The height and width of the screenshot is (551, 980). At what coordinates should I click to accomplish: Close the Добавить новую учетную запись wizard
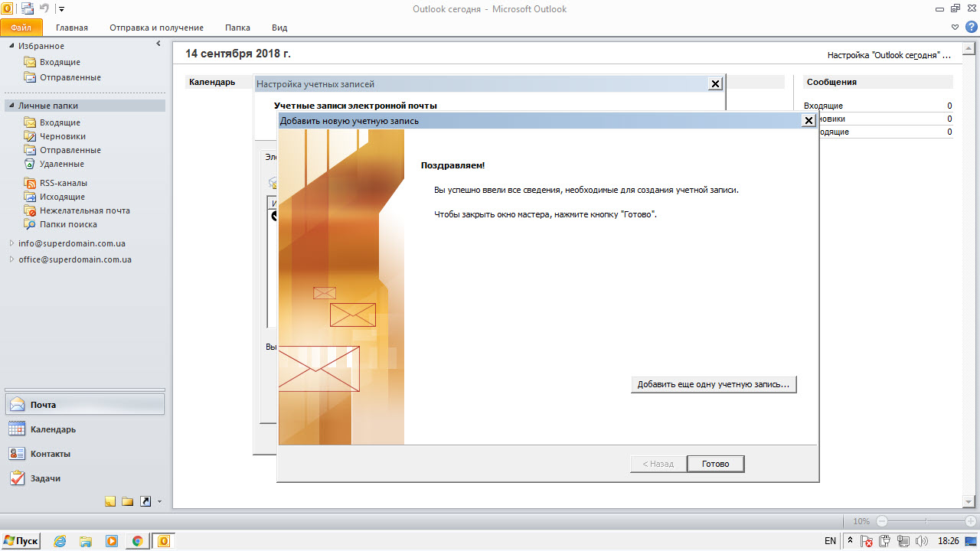point(808,121)
